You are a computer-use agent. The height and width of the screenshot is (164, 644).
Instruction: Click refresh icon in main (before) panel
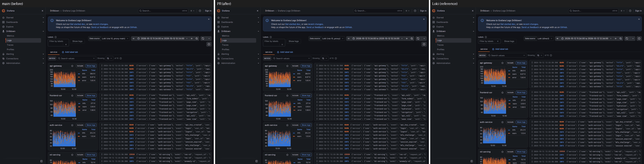click(203, 38)
